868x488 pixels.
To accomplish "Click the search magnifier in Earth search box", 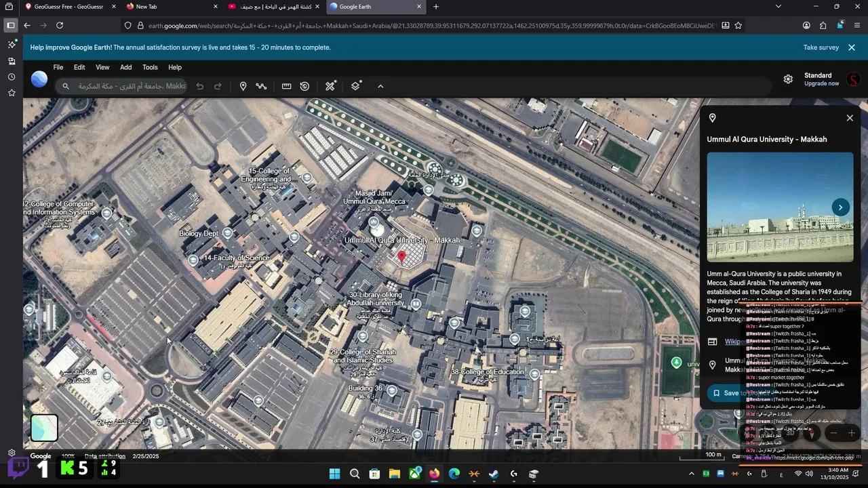I will [66, 86].
